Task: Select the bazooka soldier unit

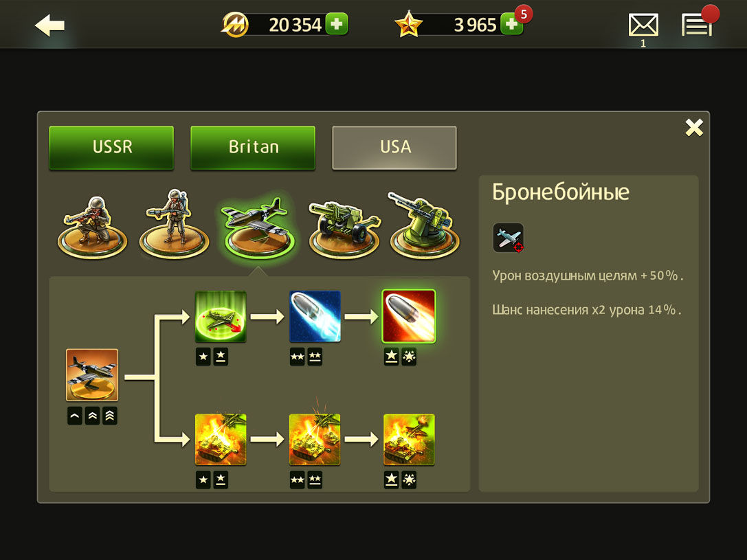Action: [174, 224]
